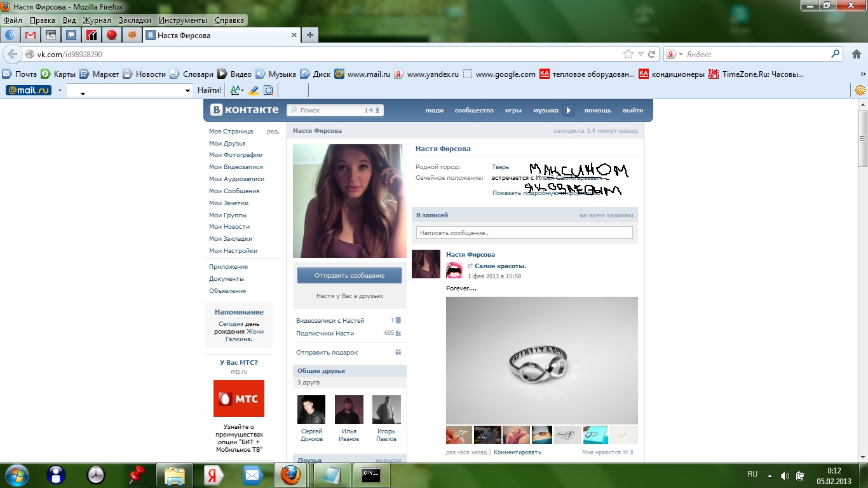Open Настя Фирсова's profile photo
868x488 pixels.
(349, 201)
